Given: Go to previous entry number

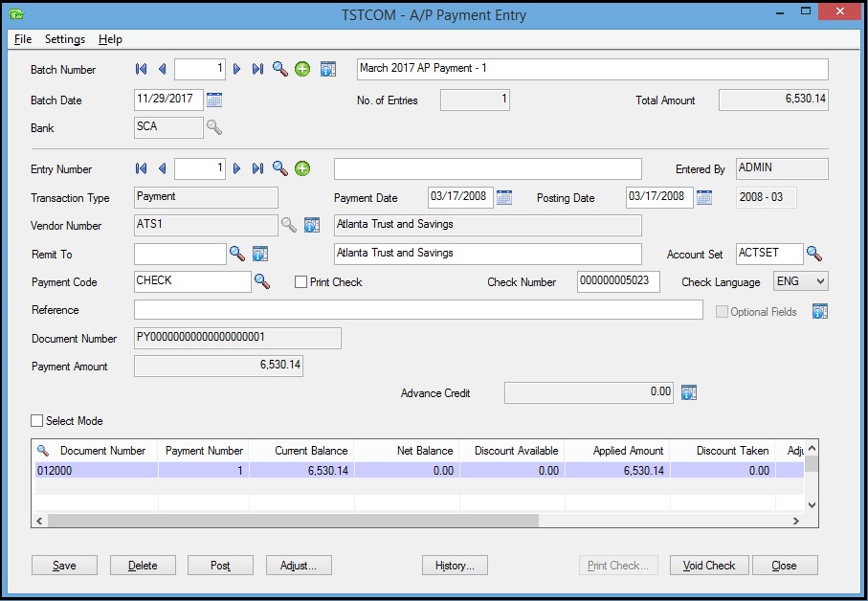Looking at the screenshot, I should click(162, 168).
